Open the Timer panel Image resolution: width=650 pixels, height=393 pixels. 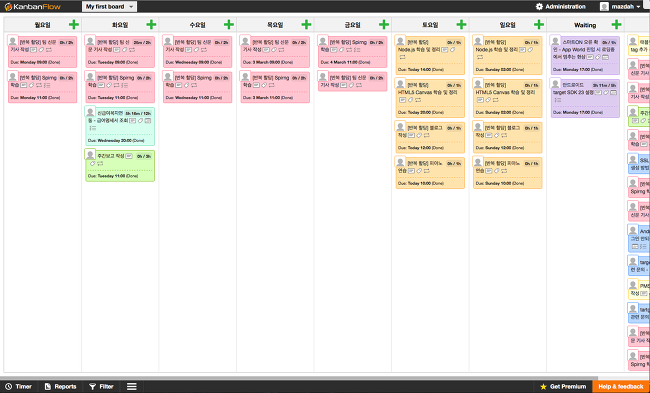tap(19, 386)
